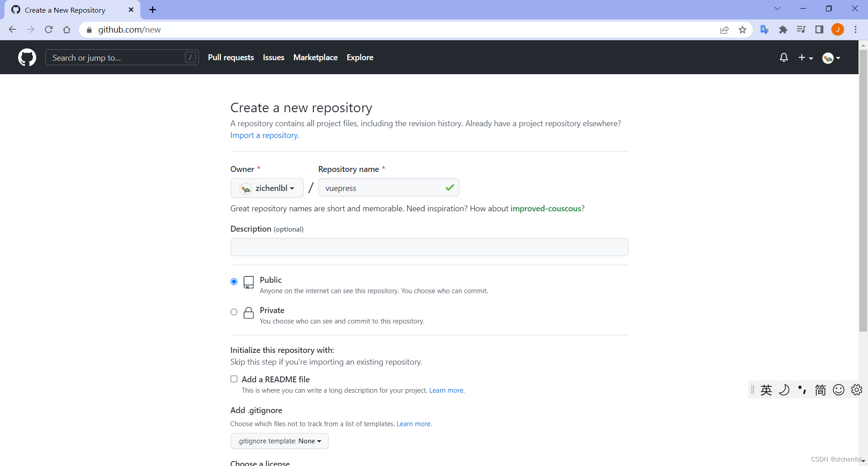
Task: Bookmark this page with the star icon
Action: [742, 29]
